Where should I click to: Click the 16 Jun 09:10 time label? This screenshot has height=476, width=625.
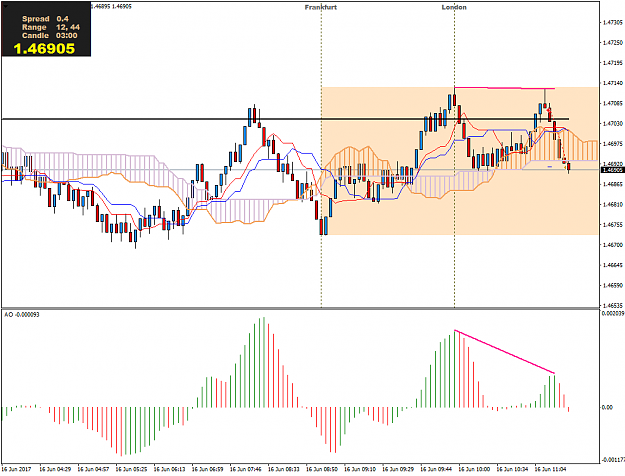click(360, 469)
